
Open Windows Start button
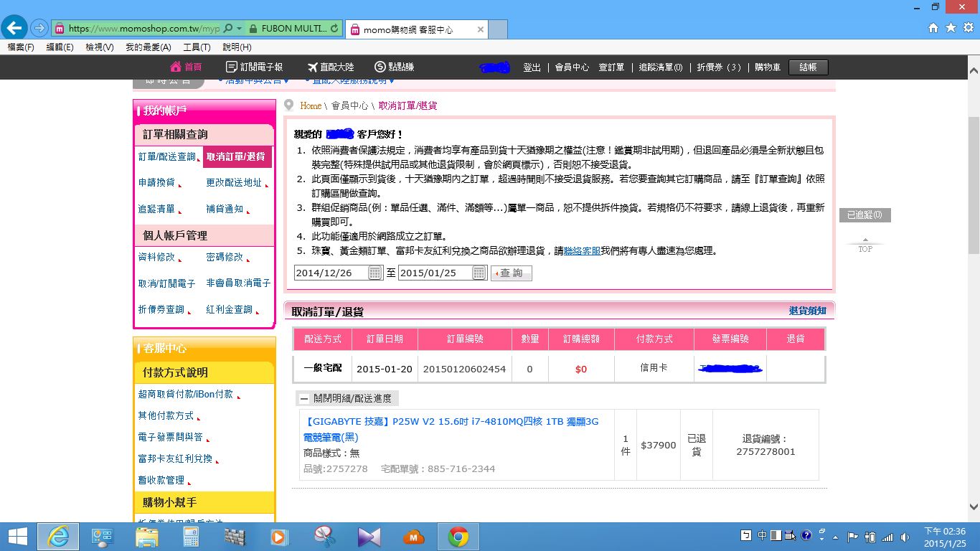tap(17, 537)
